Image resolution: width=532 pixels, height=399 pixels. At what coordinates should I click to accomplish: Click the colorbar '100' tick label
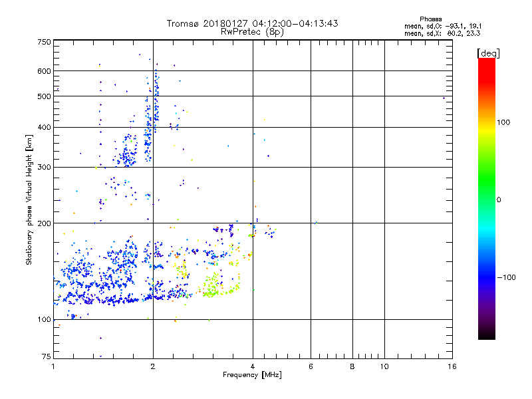pos(503,122)
